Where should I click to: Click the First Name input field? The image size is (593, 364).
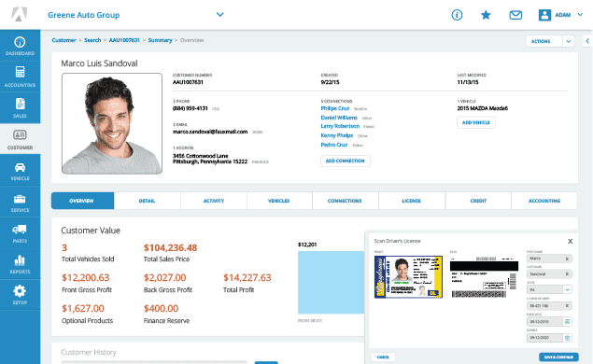[x=549, y=259]
